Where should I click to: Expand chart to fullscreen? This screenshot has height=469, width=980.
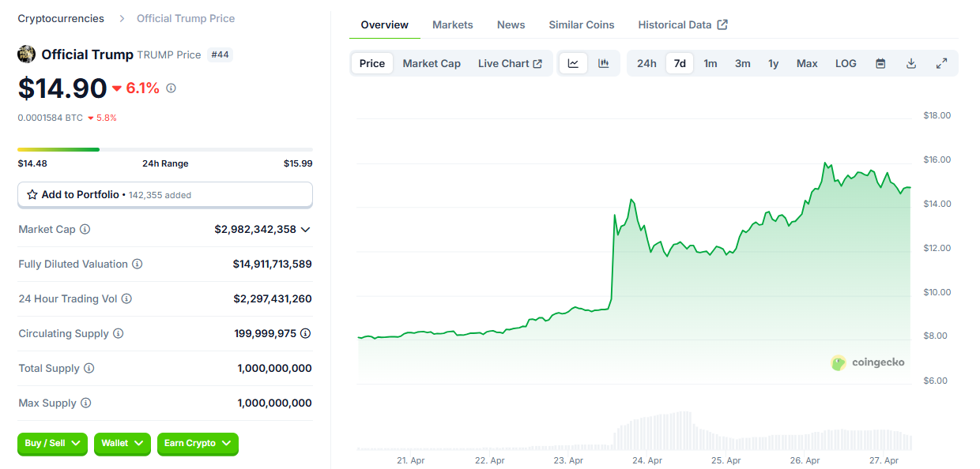pos(941,63)
